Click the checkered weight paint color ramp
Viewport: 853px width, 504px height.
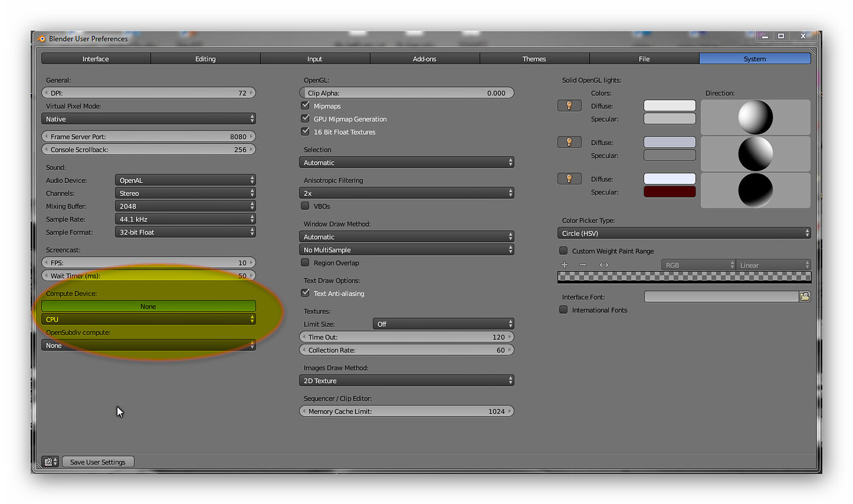684,277
